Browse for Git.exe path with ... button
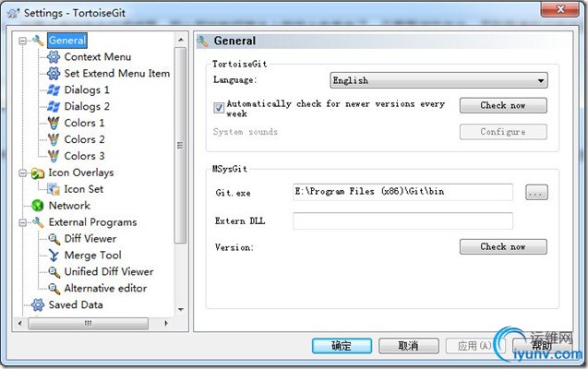The width and height of the screenshot is (588, 369). 536,193
